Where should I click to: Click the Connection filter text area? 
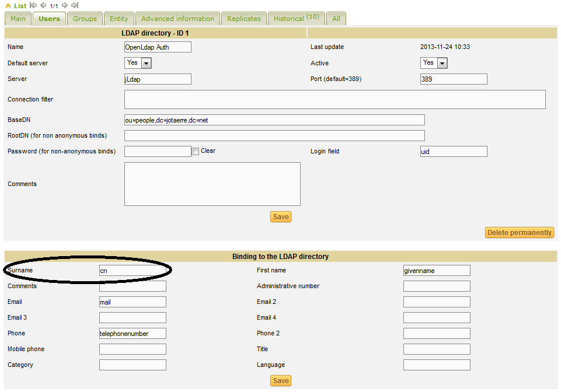tap(335, 100)
